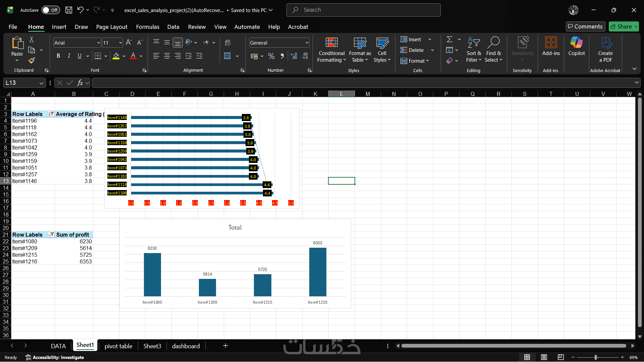Screen dimensions: 644x362
Task: Switch to Page Break Preview view
Action: pos(560,357)
